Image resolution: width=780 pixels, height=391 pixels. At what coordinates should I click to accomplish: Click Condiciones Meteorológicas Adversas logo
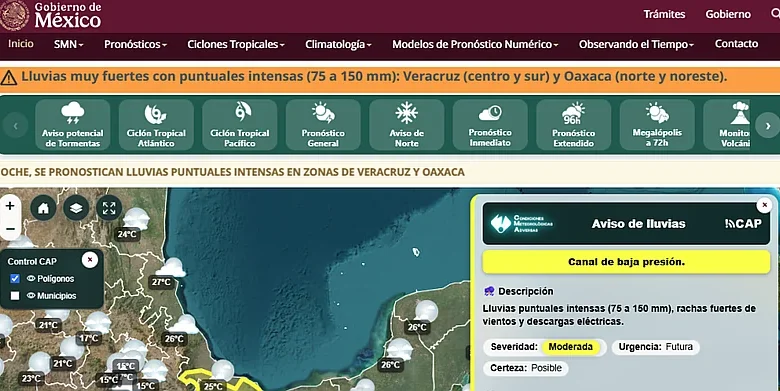click(521, 224)
